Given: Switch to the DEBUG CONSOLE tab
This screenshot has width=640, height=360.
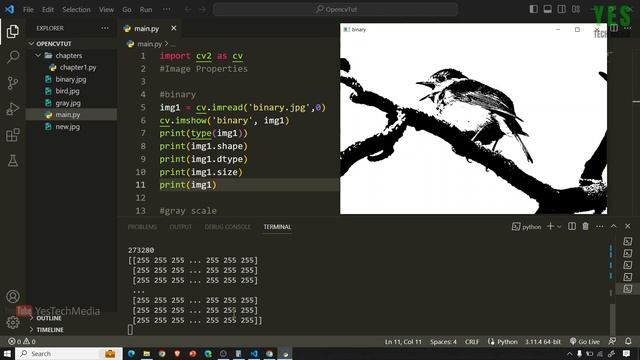Looking at the screenshot, I should click(227, 227).
